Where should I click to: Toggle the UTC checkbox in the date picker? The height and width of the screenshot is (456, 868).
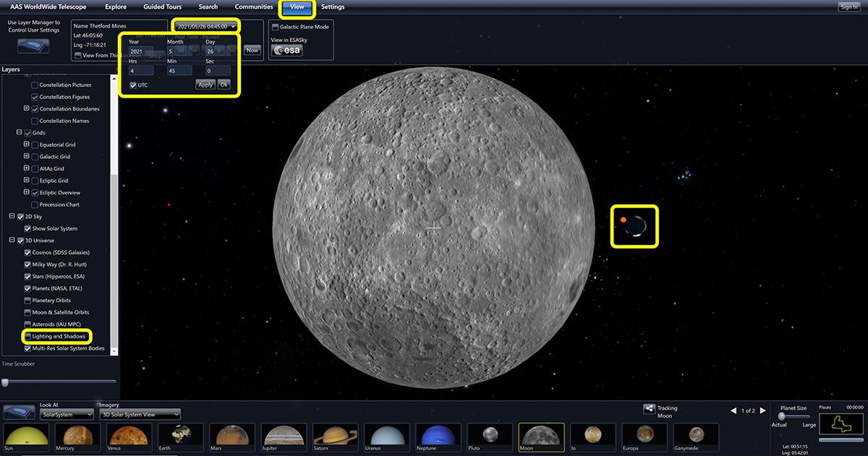point(133,85)
